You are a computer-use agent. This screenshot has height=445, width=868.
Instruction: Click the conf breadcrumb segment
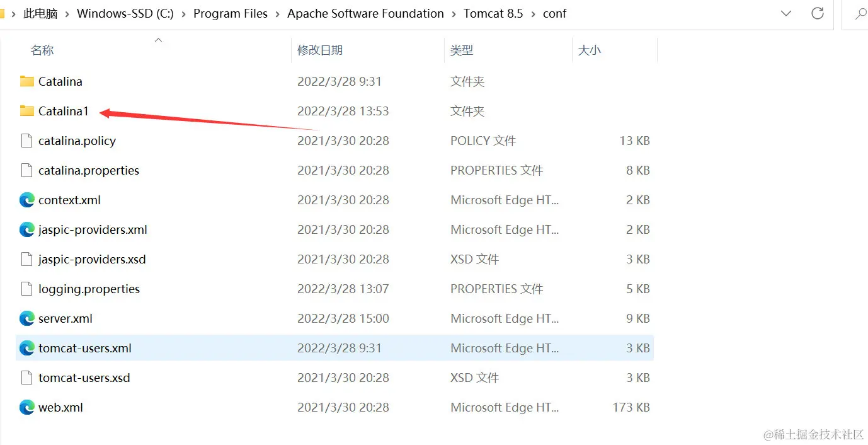pyautogui.click(x=554, y=13)
